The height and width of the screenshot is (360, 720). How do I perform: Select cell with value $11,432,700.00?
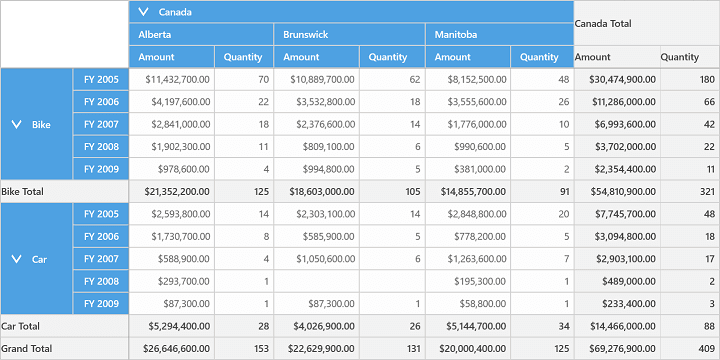point(172,79)
